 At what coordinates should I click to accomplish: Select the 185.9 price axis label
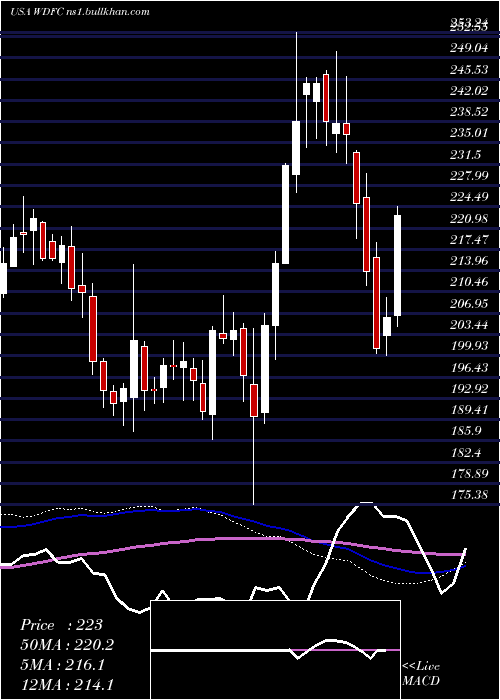tap(466, 431)
